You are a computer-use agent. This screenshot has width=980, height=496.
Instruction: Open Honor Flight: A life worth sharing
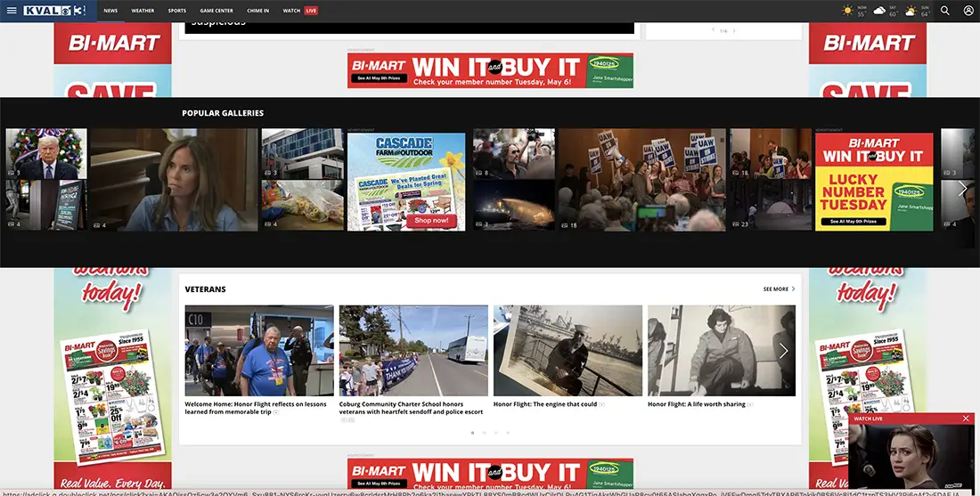[x=697, y=404]
